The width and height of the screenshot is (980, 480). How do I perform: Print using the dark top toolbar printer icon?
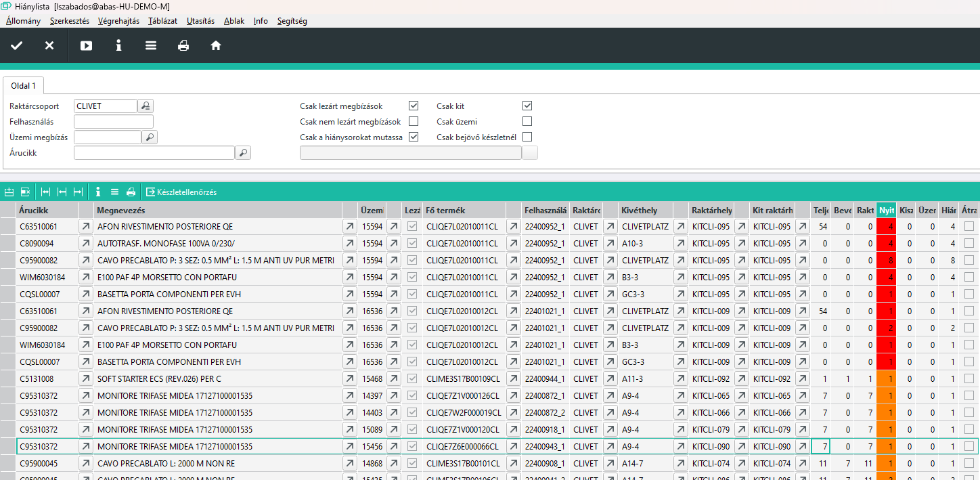pos(183,46)
